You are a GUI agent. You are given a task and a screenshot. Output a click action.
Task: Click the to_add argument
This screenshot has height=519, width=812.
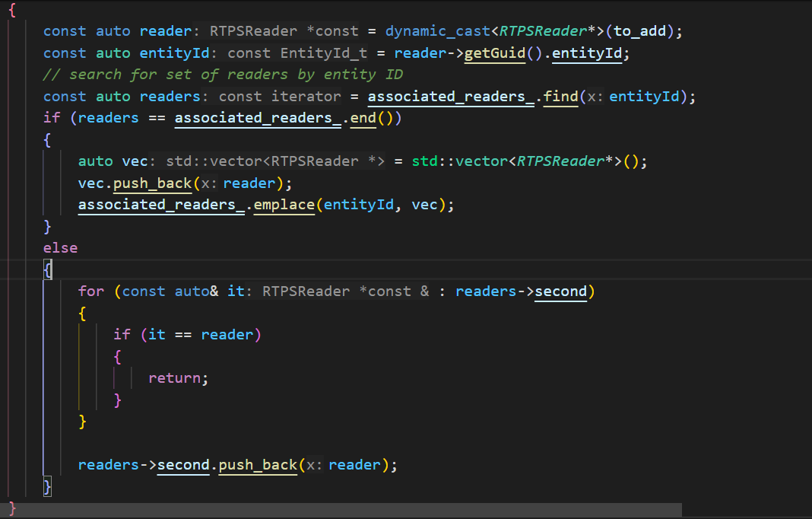click(x=645, y=31)
